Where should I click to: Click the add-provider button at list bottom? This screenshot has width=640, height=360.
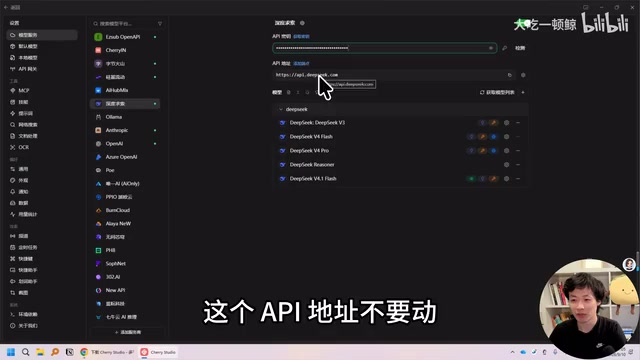[x=127, y=332]
